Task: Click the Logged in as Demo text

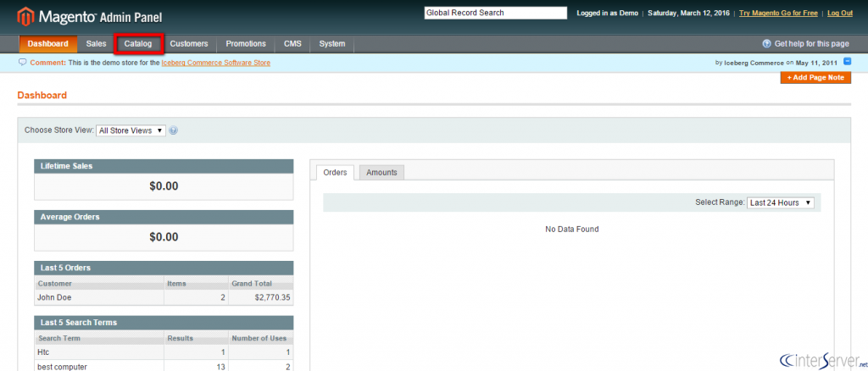Action: click(607, 13)
